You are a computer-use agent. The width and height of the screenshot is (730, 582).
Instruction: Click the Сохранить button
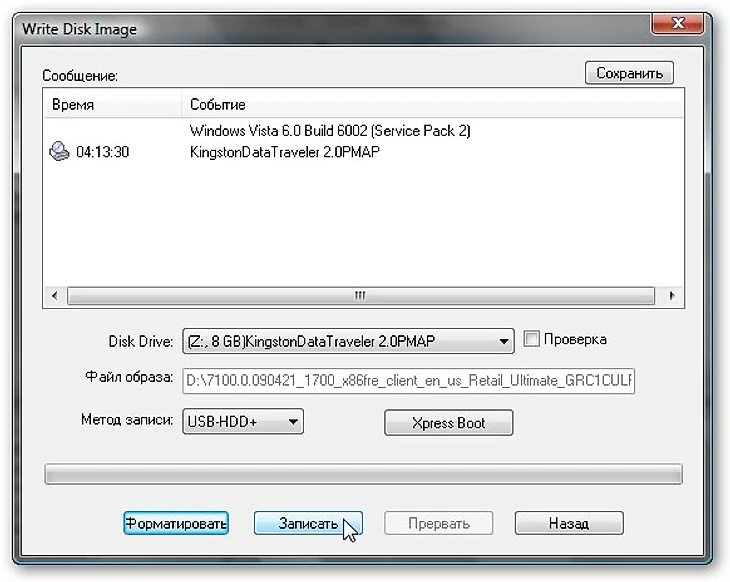click(x=629, y=73)
